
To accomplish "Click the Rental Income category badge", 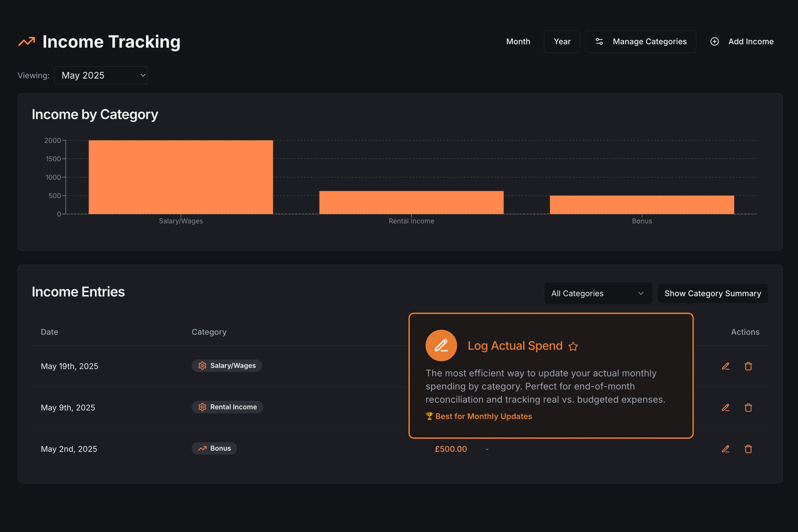I will [227, 407].
